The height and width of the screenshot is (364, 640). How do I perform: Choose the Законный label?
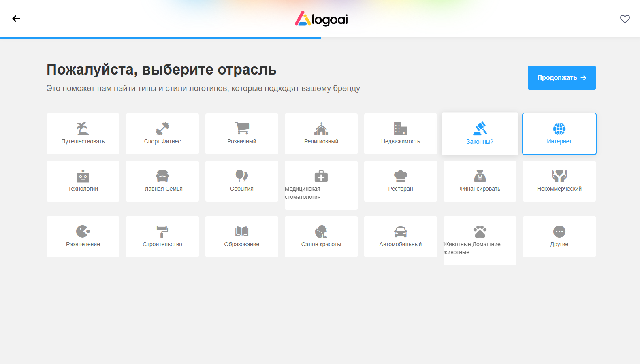pos(480,142)
